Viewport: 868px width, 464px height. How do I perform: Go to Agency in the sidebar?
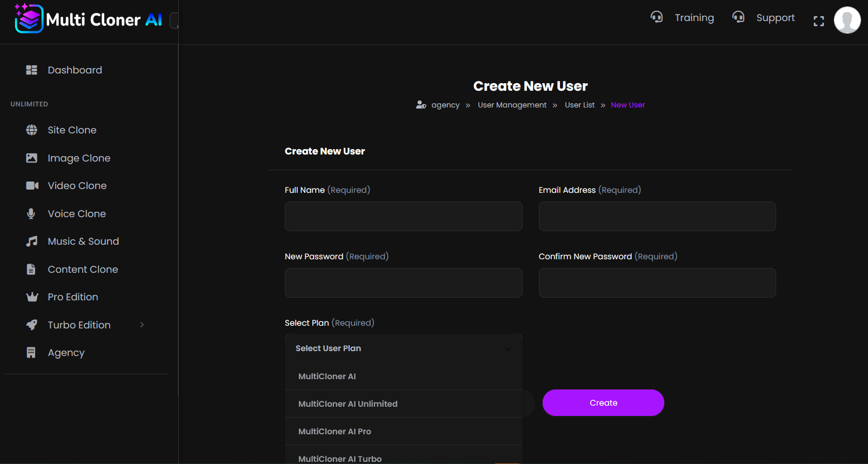point(66,353)
